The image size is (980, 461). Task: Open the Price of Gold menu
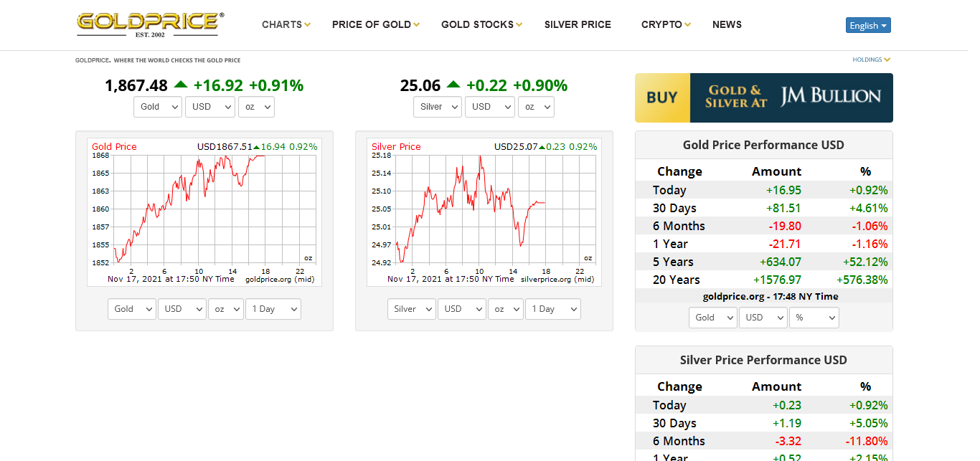[x=375, y=24]
